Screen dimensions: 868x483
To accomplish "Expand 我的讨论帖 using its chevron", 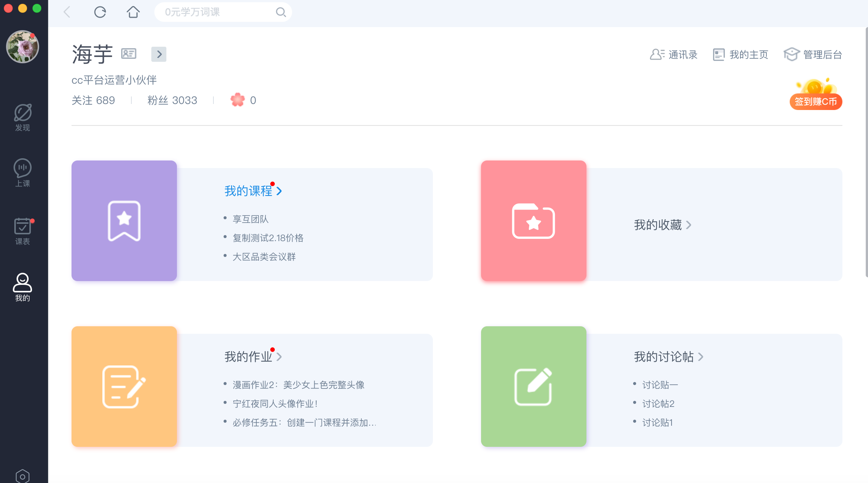I will tap(700, 356).
